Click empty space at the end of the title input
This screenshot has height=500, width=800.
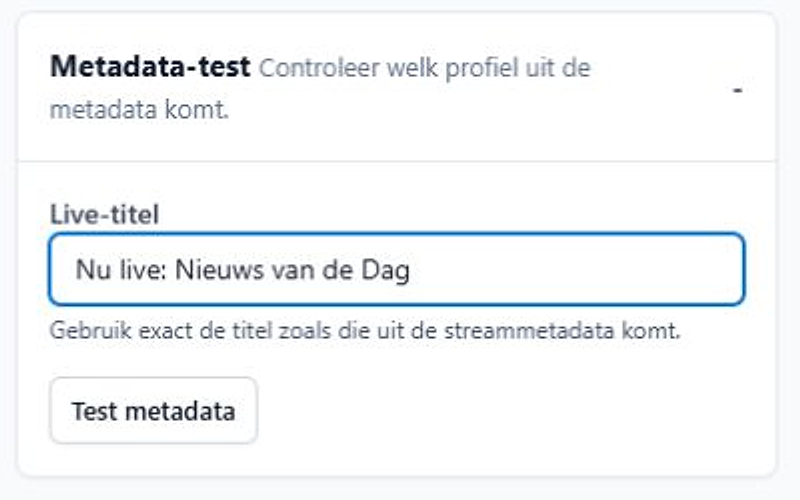pyautogui.click(x=577, y=269)
